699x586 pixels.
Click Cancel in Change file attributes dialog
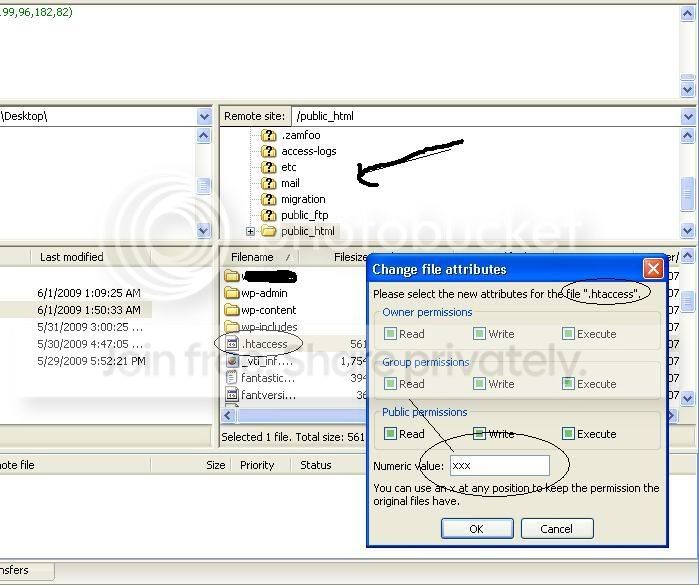[557, 529]
